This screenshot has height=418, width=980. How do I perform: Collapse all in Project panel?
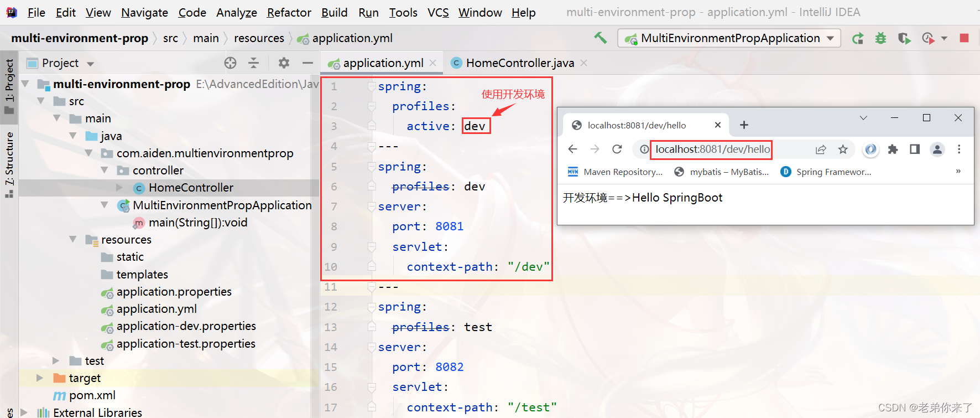pos(254,63)
